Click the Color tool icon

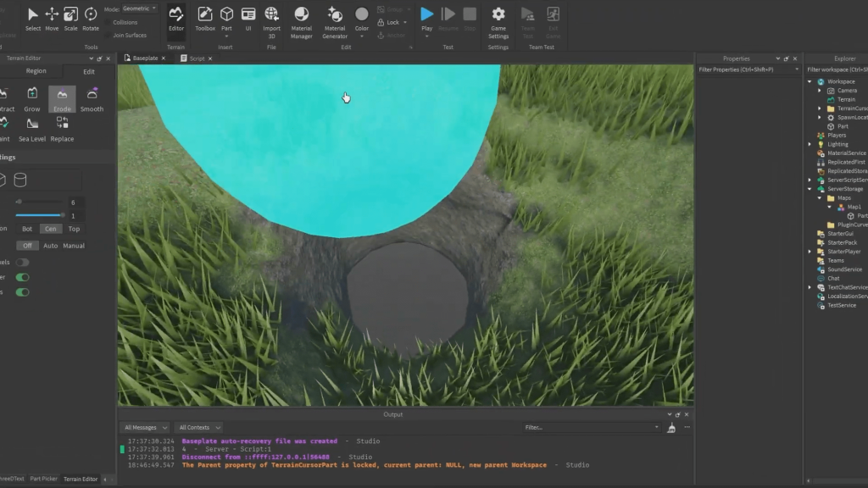click(x=361, y=14)
